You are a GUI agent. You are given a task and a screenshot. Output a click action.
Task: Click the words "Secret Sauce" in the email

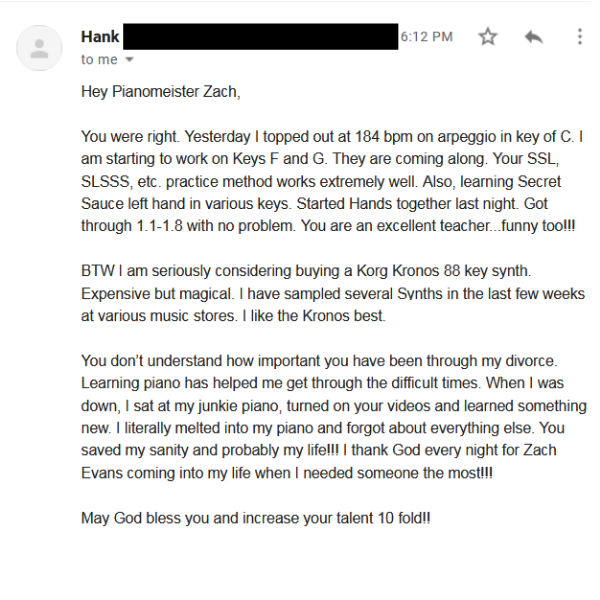515,181
